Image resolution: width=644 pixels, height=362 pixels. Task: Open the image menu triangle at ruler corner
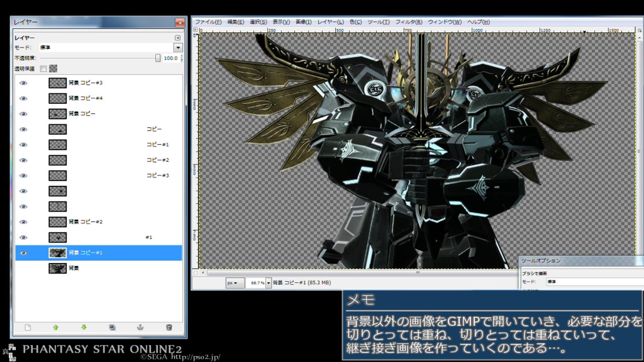click(x=195, y=30)
